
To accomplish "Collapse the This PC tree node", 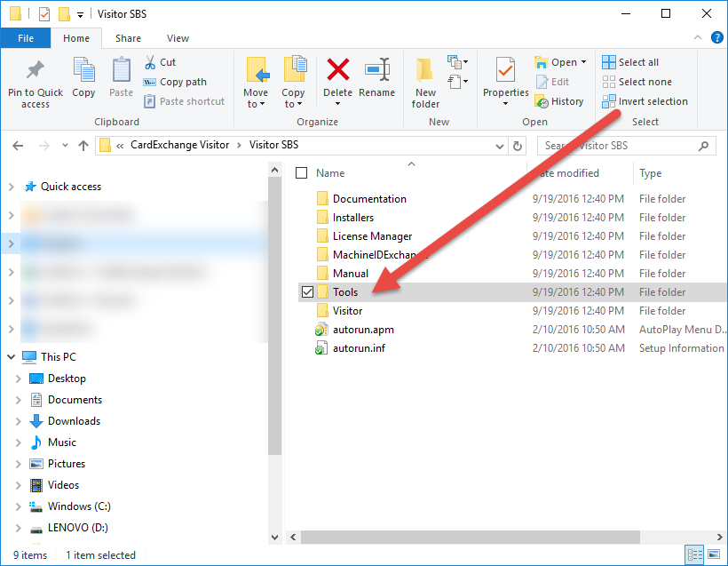I will coord(12,357).
